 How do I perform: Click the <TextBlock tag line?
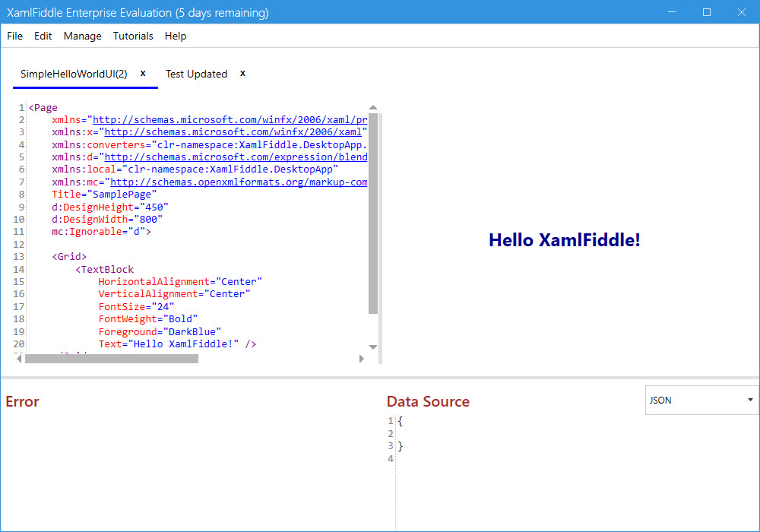[x=104, y=269]
